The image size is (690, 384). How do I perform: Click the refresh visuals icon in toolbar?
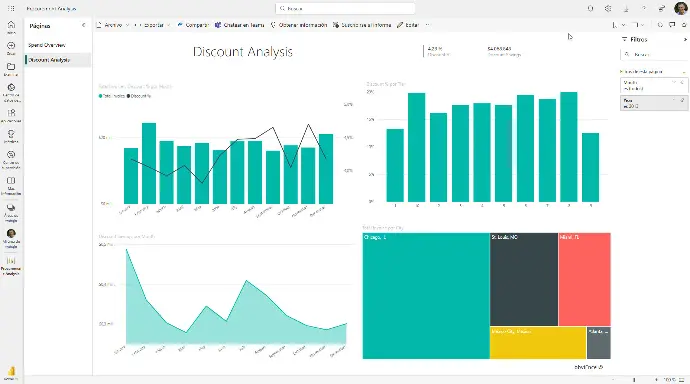(x=660, y=25)
